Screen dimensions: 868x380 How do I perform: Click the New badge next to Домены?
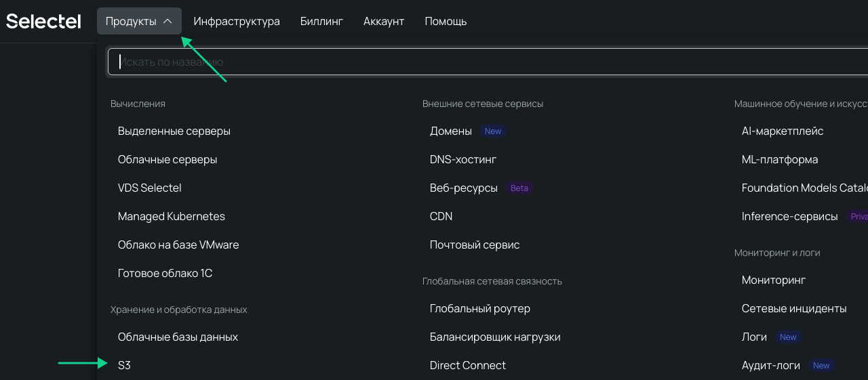493,131
